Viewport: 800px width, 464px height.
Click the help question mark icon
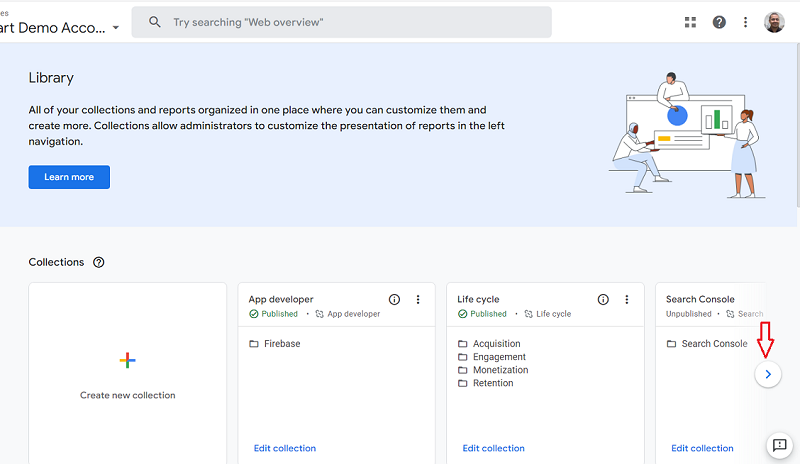[x=719, y=22]
